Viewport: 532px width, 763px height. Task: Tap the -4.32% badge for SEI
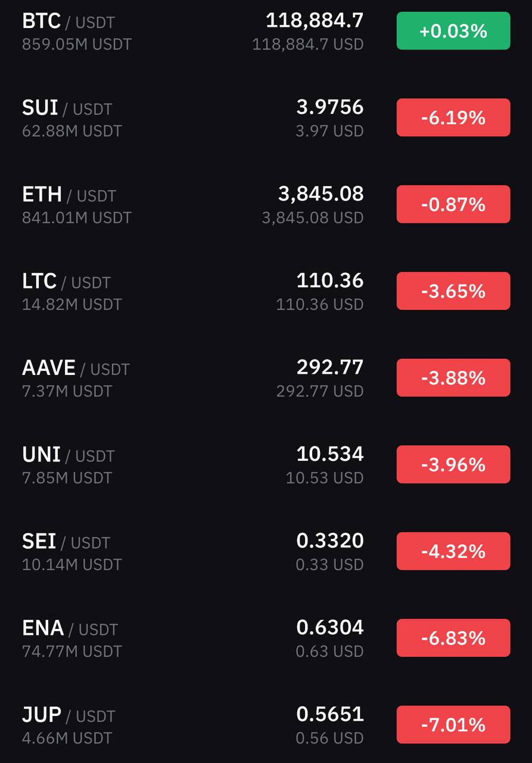coord(453,551)
